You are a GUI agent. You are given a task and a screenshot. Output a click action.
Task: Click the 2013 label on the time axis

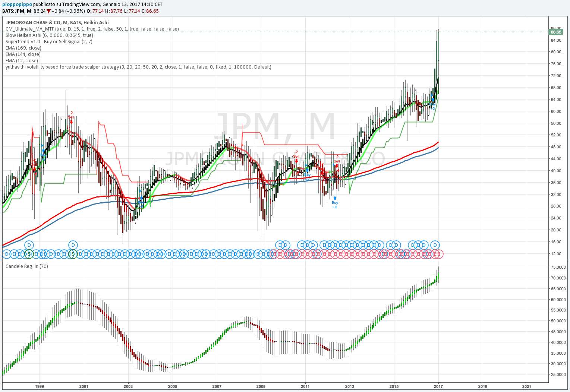(x=350, y=386)
